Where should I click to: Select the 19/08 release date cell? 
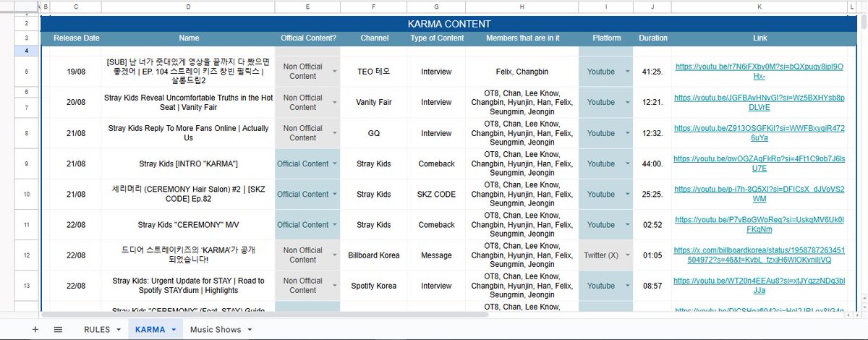tap(77, 72)
